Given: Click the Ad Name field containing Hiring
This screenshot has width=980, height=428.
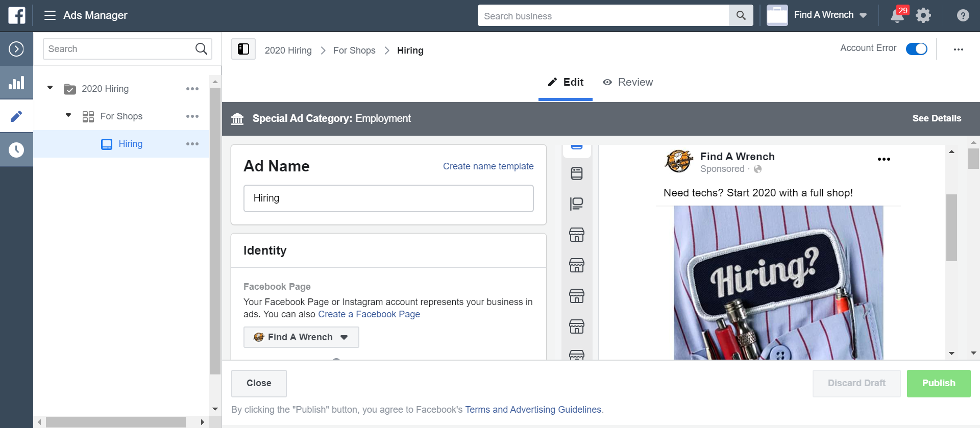Looking at the screenshot, I should pyautogui.click(x=388, y=198).
